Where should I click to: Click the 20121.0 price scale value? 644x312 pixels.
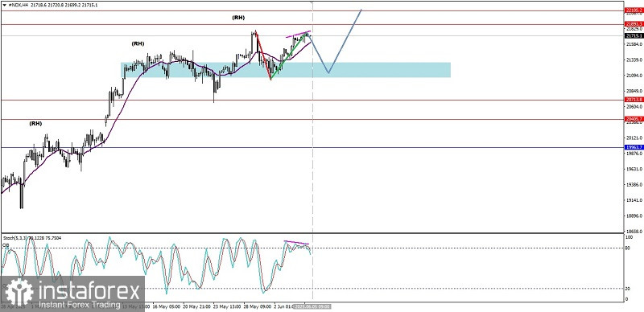pos(634,138)
